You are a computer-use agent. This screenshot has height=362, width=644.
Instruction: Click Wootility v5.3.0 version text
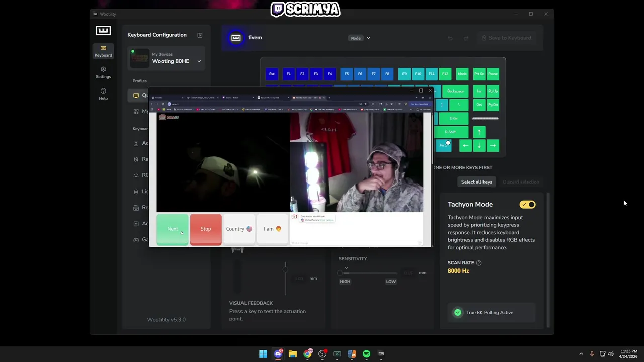[167, 320]
